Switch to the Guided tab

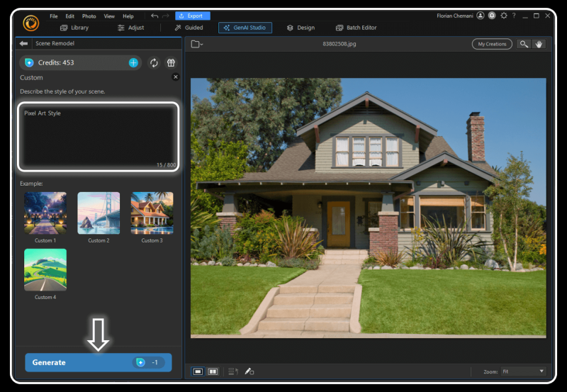pos(189,28)
